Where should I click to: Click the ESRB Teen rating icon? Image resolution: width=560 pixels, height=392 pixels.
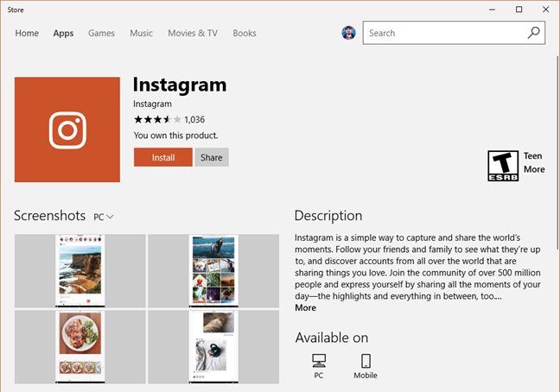(x=503, y=166)
